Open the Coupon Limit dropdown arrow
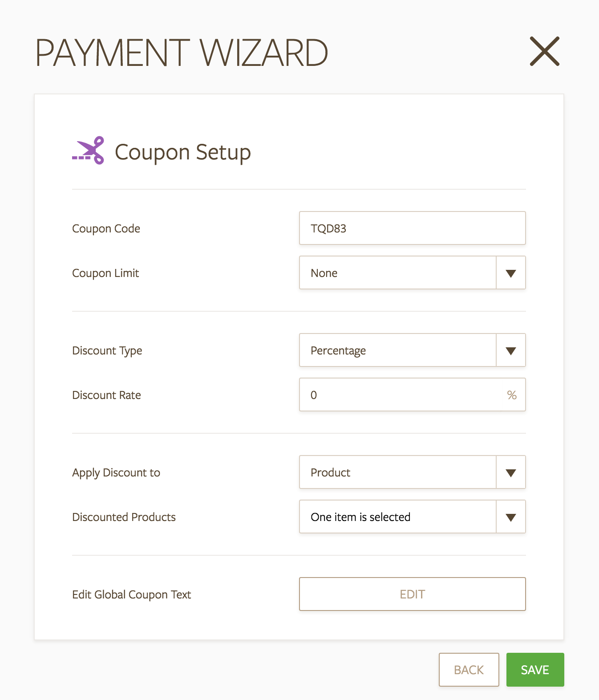 511,273
